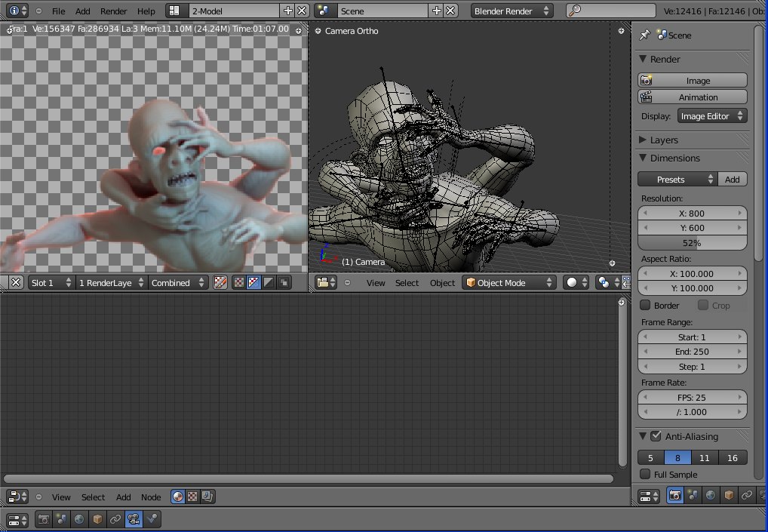Open the Object Mode dropdown
This screenshot has width=768, height=532.
pos(508,283)
